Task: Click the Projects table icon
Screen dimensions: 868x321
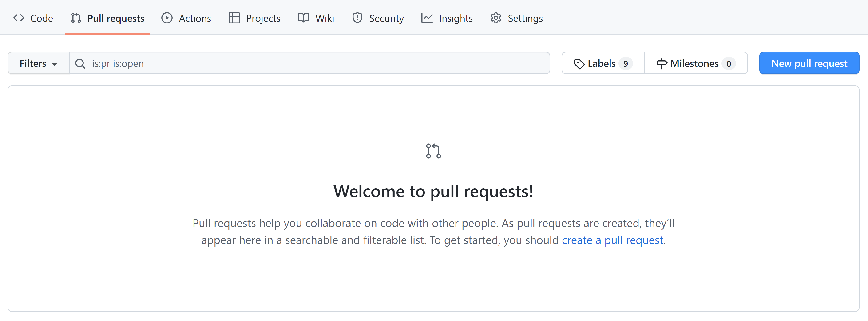Action: (234, 18)
